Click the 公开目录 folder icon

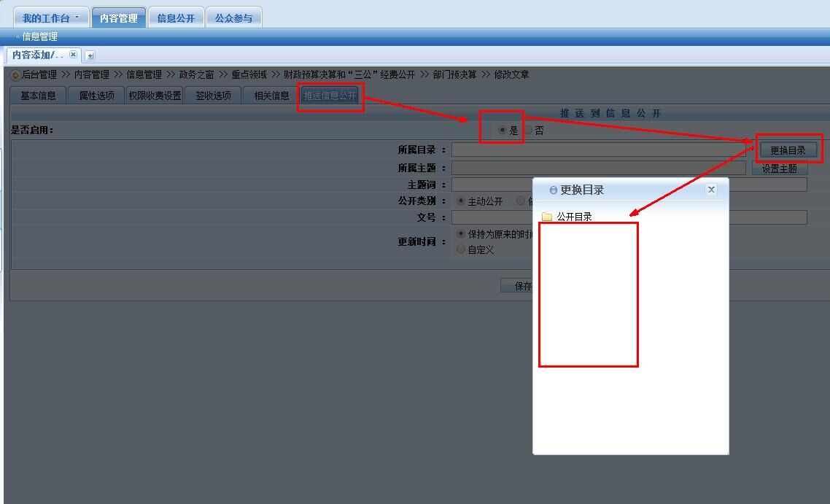pyautogui.click(x=547, y=217)
